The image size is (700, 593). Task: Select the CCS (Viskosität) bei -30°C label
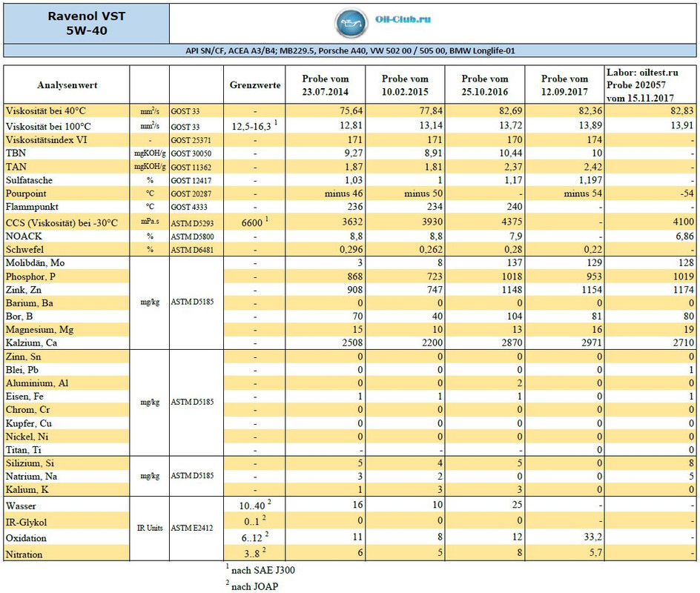(x=62, y=222)
